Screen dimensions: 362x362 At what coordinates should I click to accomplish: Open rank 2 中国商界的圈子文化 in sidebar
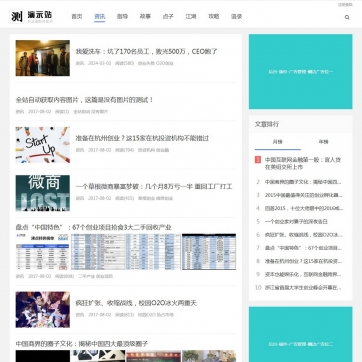(x=303, y=182)
